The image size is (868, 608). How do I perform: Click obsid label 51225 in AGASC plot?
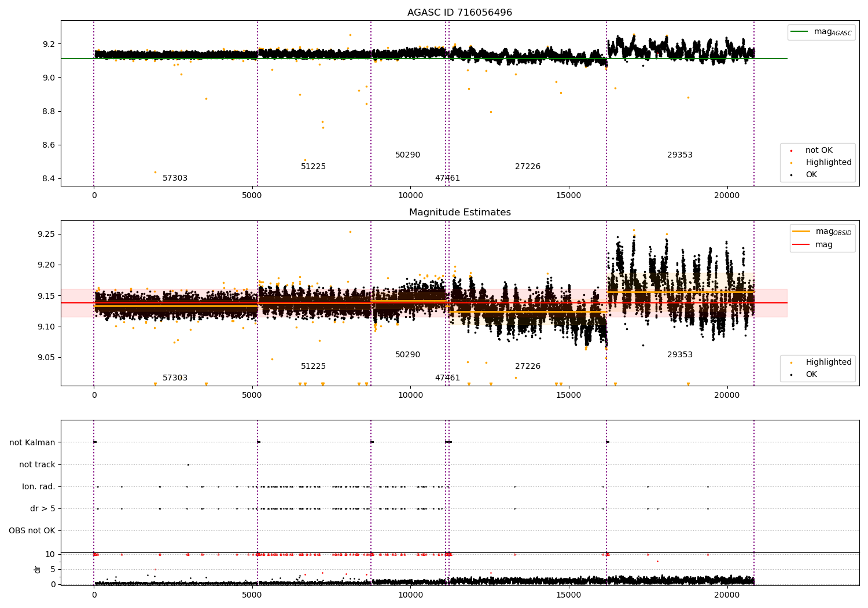click(313, 167)
